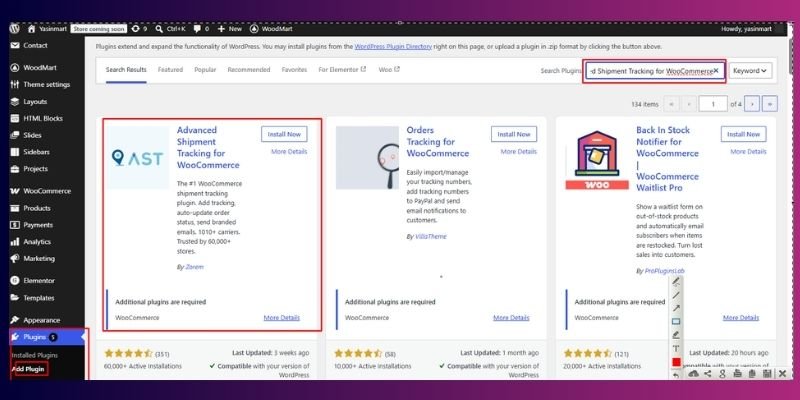Open comments bubble in admin bar

point(201,29)
